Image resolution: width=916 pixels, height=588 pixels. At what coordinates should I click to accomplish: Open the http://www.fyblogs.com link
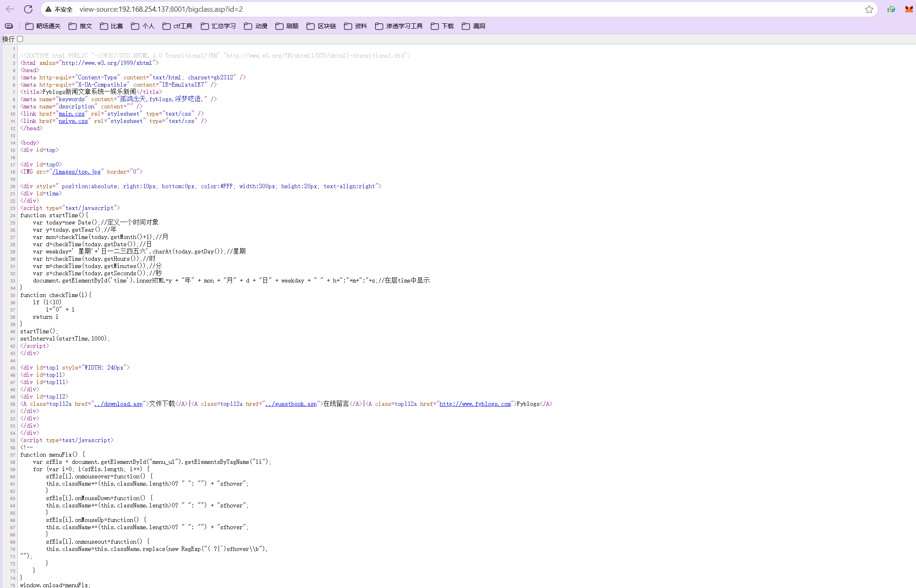(x=475, y=404)
